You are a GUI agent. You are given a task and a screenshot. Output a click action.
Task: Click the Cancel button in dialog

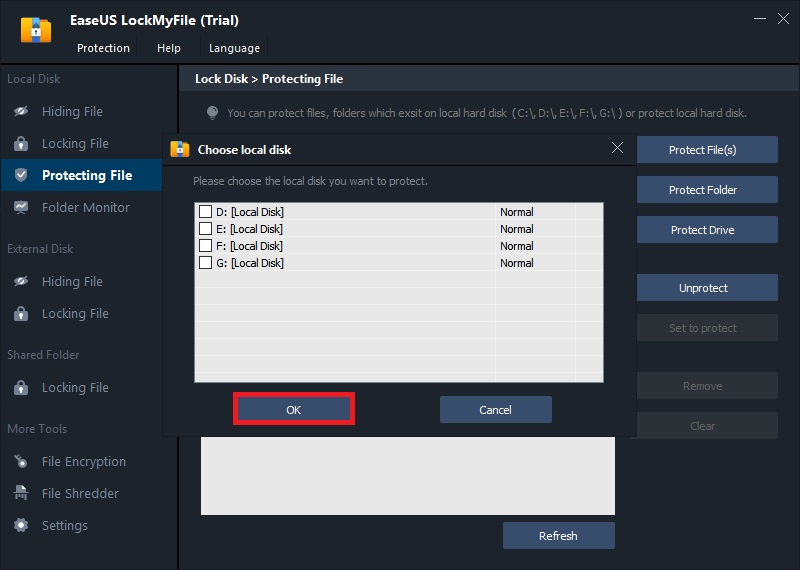(x=495, y=409)
